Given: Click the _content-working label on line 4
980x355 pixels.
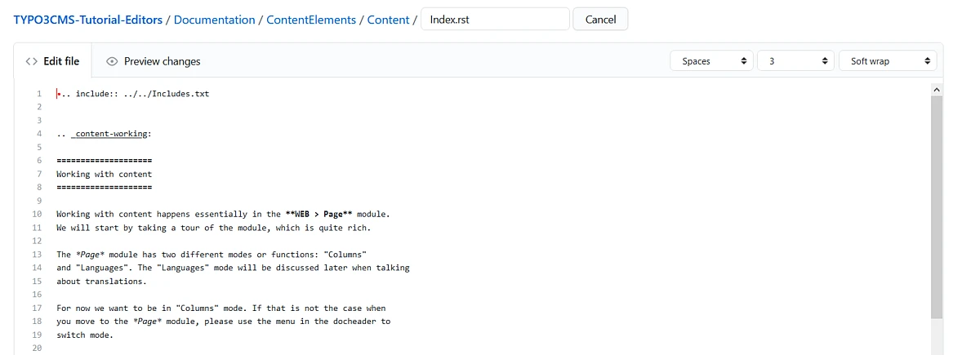Looking at the screenshot, I should coord(113,134).
